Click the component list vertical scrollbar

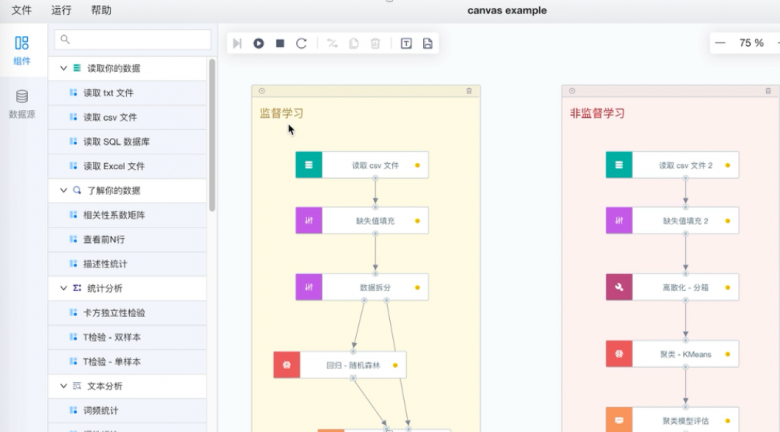click(212, 135)
